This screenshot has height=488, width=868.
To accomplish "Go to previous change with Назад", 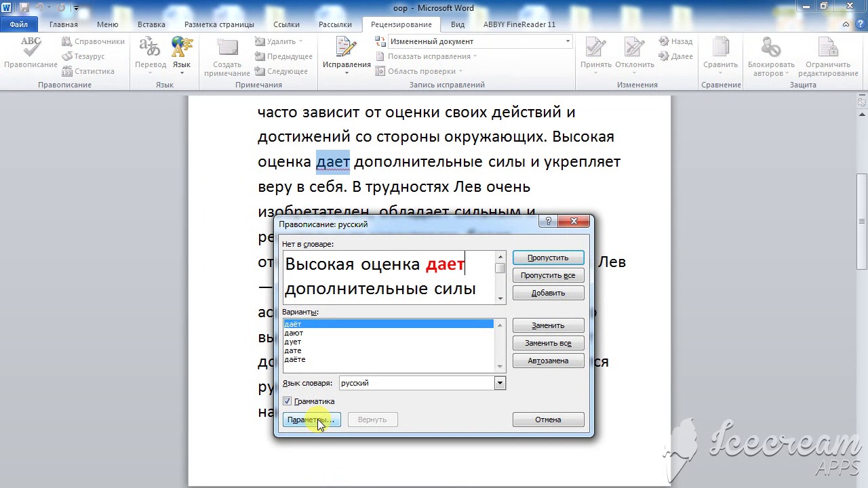I will pos(675,41).
